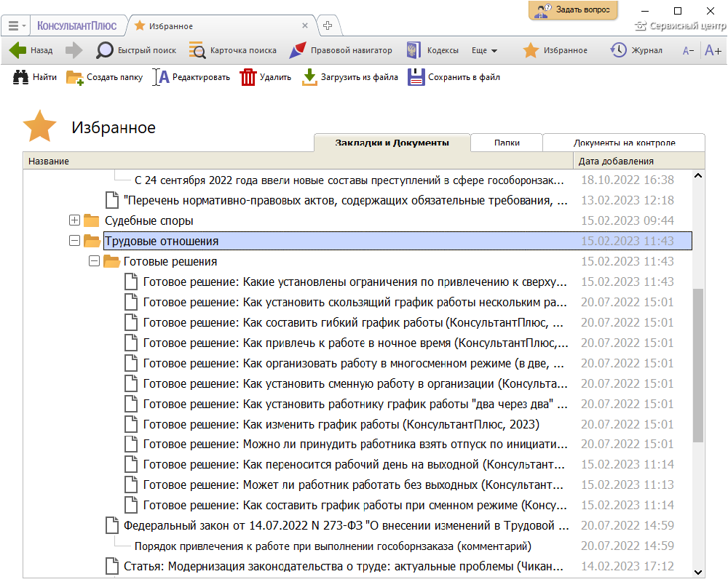Open решение about работе в ночное время
Viewport: 728px width, 582px height.
[355, 343]
